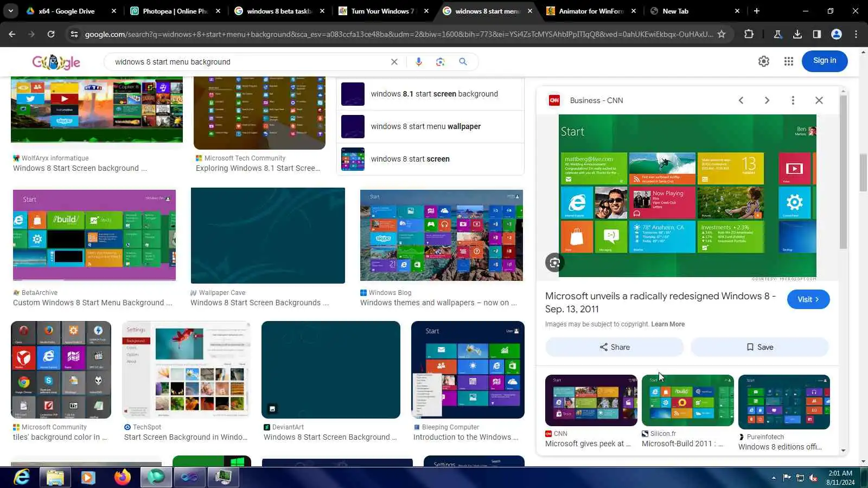Close the Photopea tab
868x488 pixels.
tap(218, 11)
